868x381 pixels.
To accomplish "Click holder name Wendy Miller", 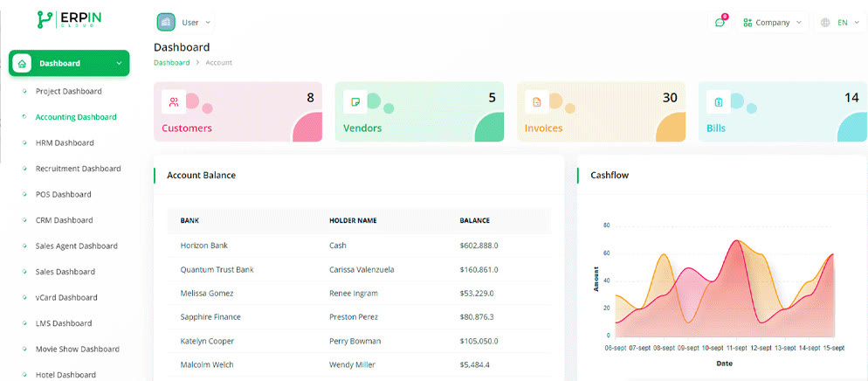I will pyautogui.click(x=352, y=365).
